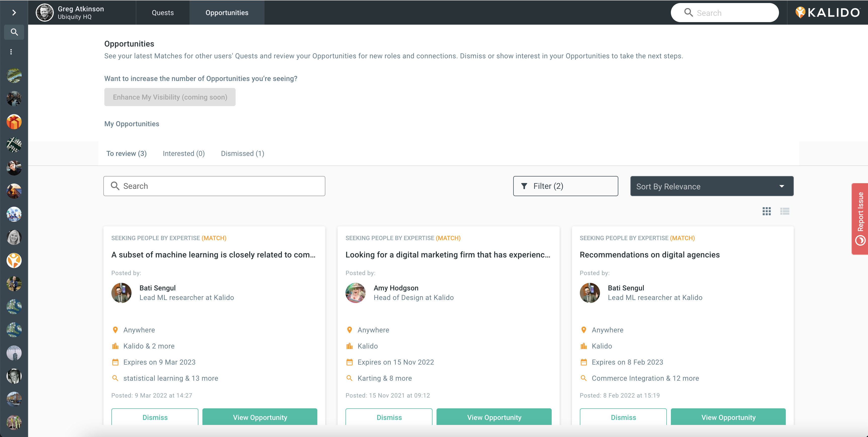Screen dimensions: 868x437
Task: View Opportunity for digital agencies card
Action: pos(728,417)
